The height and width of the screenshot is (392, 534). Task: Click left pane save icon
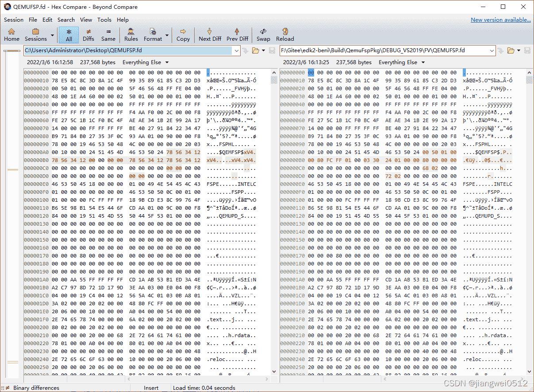pyautogui.click(x=272, y=50)
